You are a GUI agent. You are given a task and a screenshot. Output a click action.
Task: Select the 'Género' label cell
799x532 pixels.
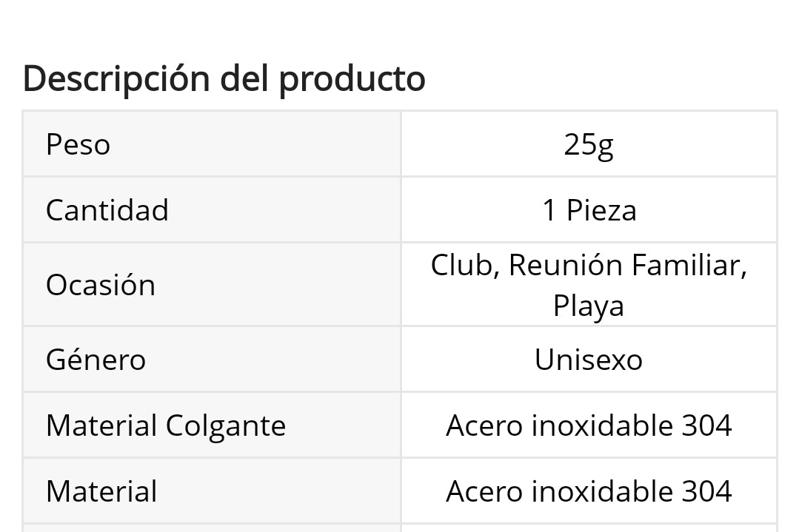pyautogui.click(x=212, y=360)
